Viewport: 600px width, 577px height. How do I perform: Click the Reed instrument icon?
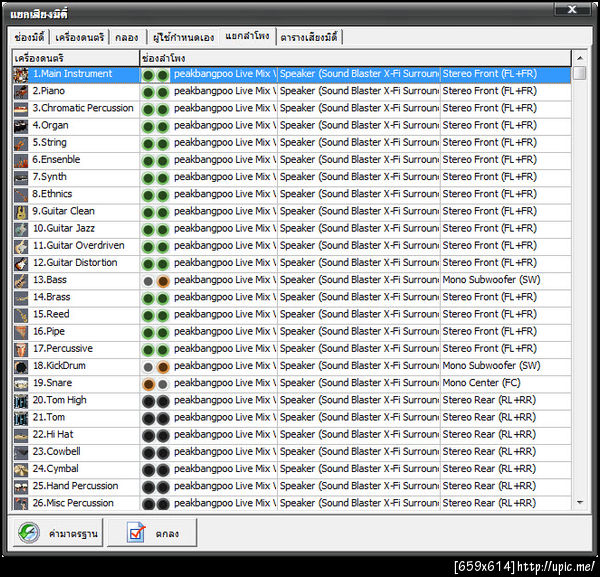(x=21, y=315)
